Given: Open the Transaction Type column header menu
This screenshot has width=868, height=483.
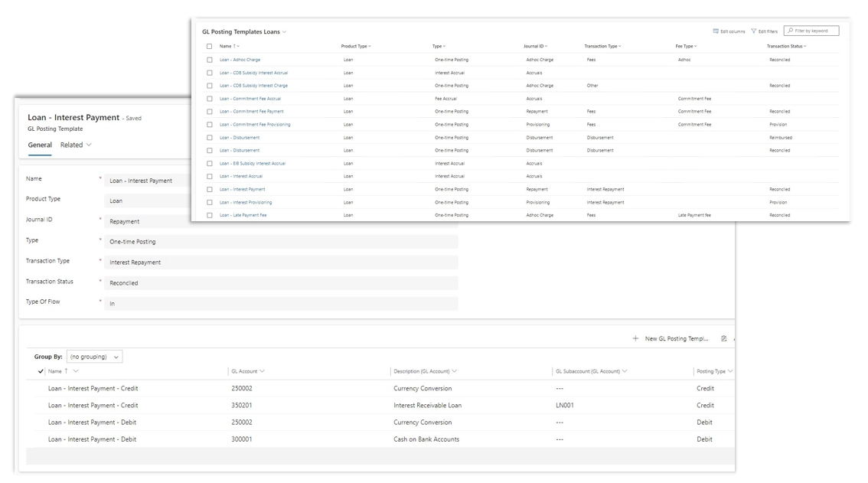Looking at the screenshot, I should 603,47.
